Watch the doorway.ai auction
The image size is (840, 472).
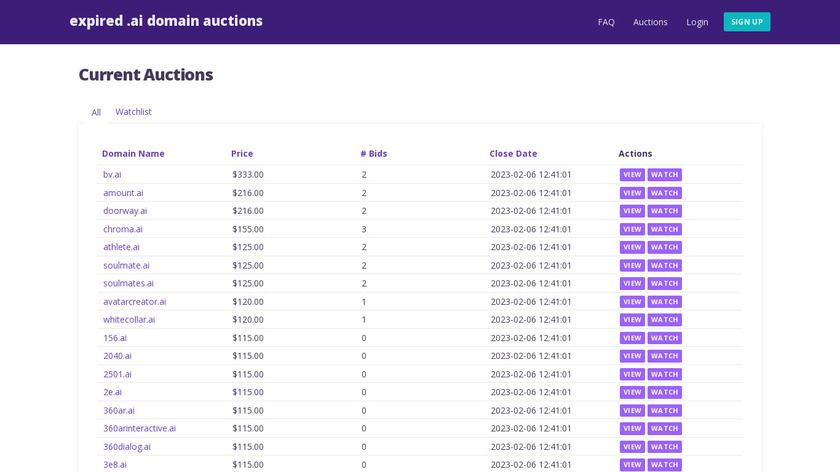664,211
